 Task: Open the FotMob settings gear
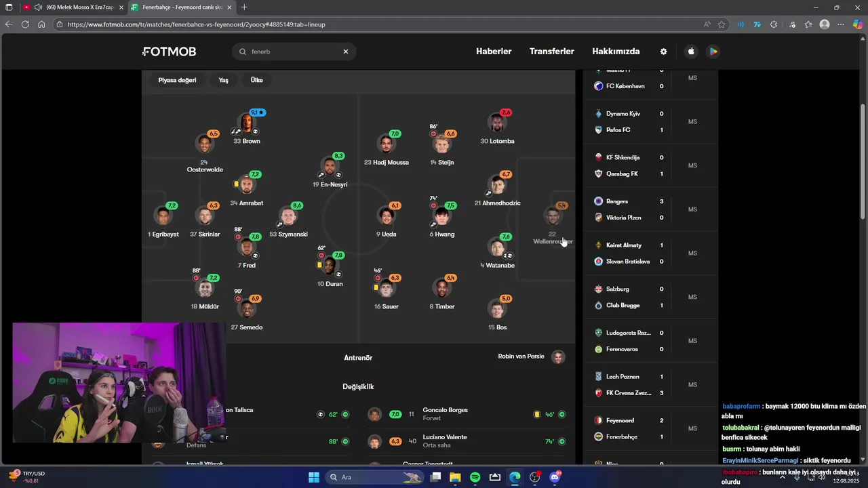[x=663, y=52]
